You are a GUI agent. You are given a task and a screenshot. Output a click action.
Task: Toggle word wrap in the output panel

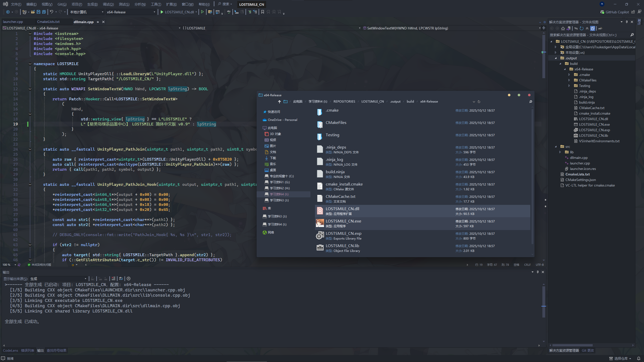(x=121, y=279)
